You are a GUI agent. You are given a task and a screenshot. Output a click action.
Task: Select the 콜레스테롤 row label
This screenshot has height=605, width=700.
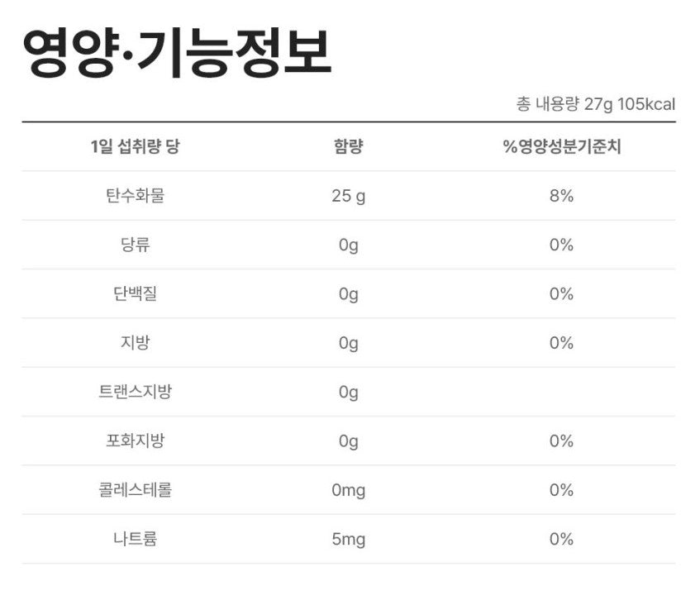point(135,490)
